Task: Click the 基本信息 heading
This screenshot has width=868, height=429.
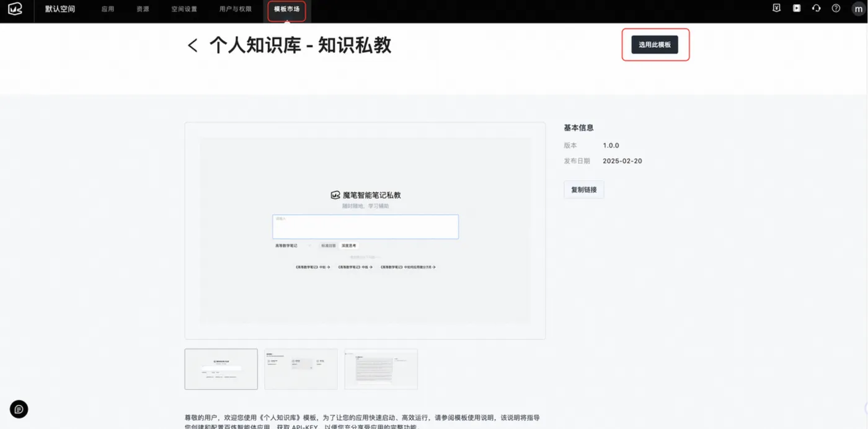Action: pyautogui.click(x=578, y=128)
